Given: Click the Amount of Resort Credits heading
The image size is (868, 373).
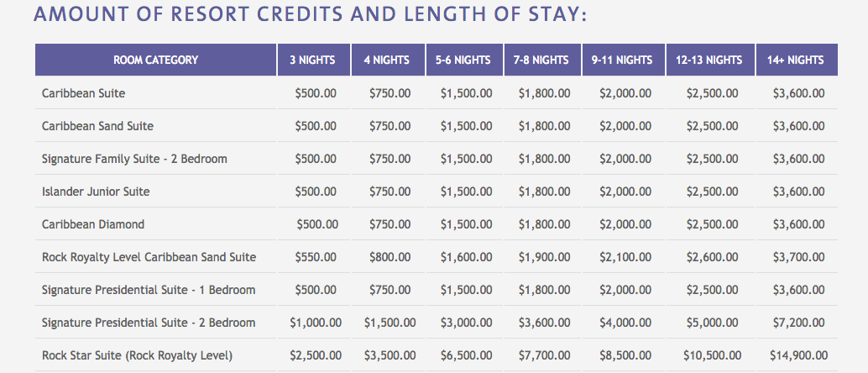Looking at the screenshot, I should pyautogui.click(x=310, y=13).
